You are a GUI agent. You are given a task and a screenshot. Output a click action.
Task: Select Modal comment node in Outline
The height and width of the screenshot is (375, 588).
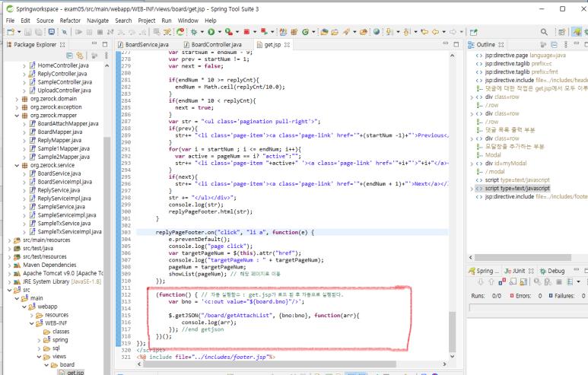(x=493, y=155)
